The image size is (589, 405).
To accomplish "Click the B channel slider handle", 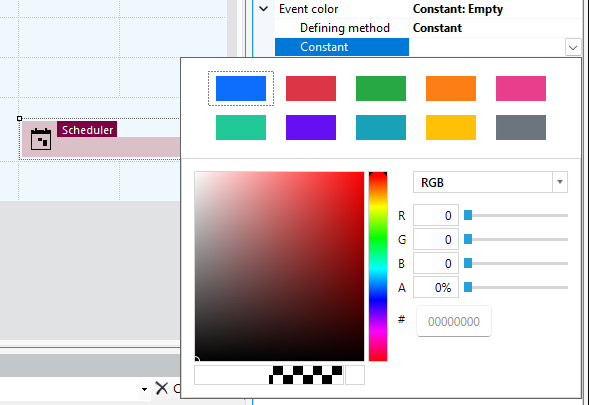I will pos(468,263).
